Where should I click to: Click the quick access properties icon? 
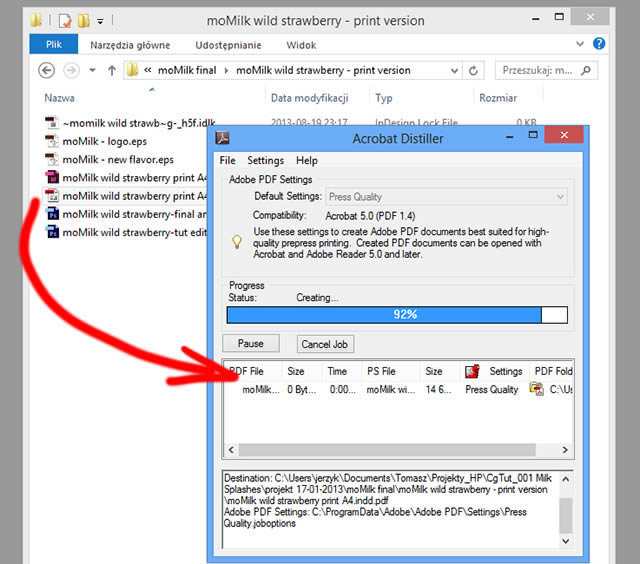[65, 20]
